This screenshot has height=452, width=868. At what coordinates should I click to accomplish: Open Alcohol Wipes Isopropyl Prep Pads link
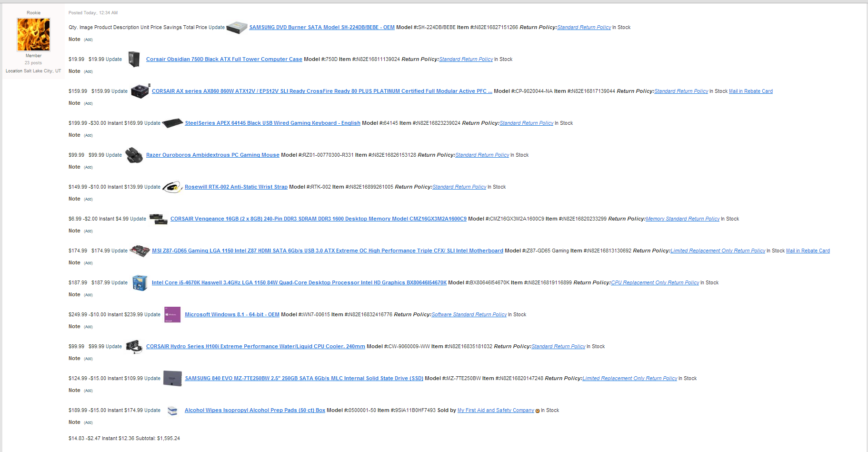pos(255,411)
